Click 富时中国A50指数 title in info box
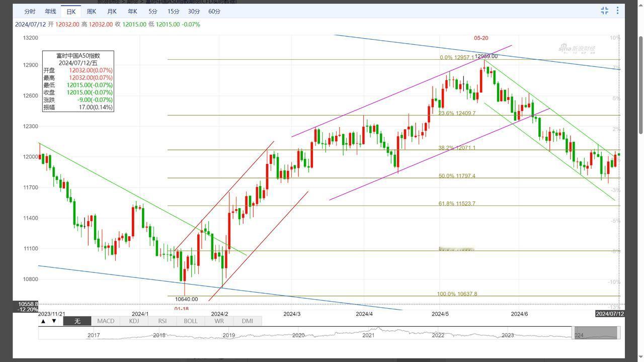Screen dimensions: 644x362 (x=78, y=56)
